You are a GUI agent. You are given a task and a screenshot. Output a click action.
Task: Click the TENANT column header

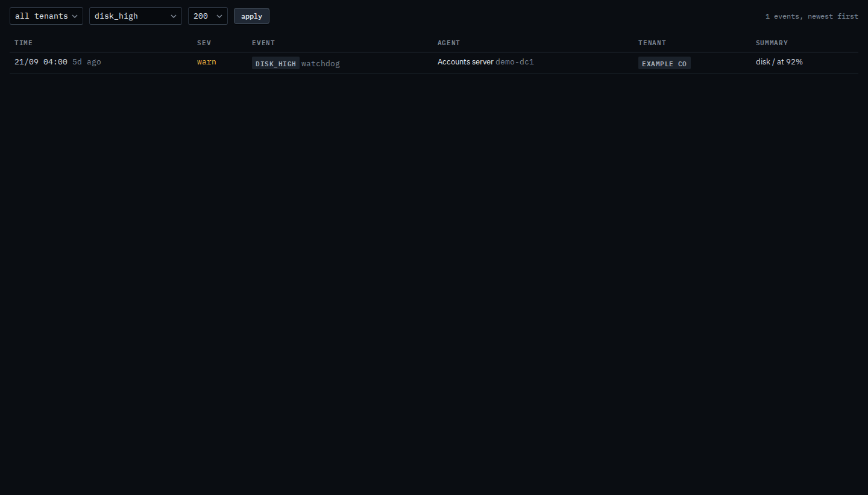click(652, 43)
